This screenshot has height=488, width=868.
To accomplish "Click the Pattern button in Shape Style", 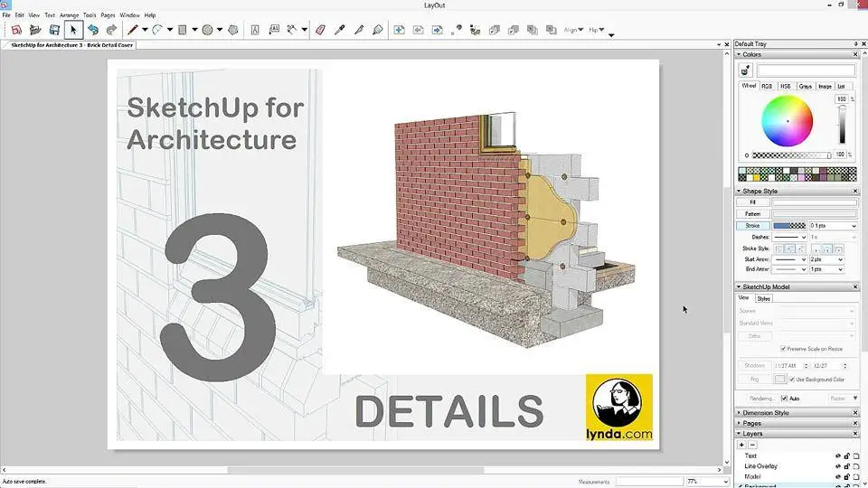I will pyautogui.click(x=753, y=214).
